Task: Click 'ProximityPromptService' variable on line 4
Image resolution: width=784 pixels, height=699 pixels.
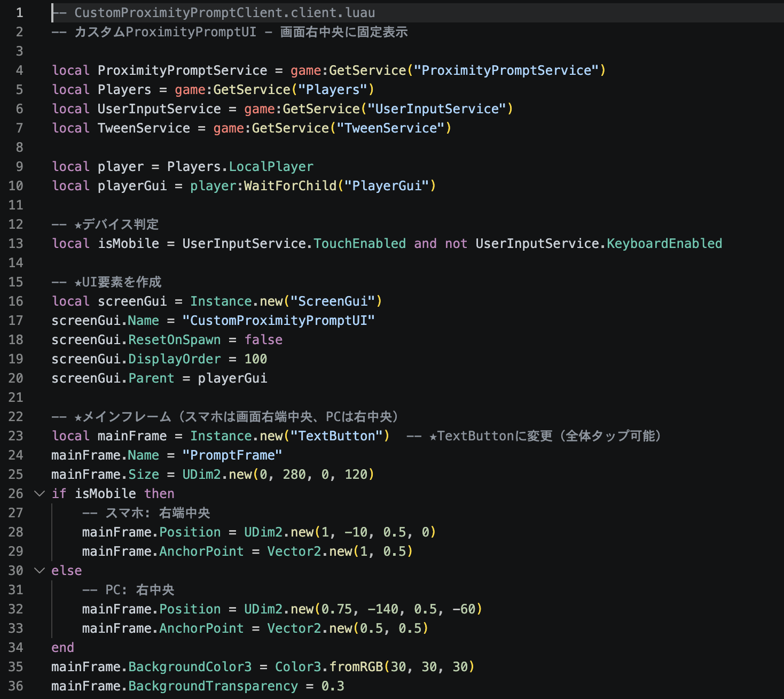Action: (x=183, y=70)
